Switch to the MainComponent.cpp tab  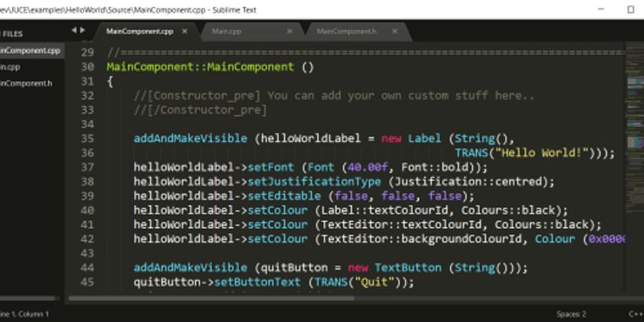click(x=140, y=31)
